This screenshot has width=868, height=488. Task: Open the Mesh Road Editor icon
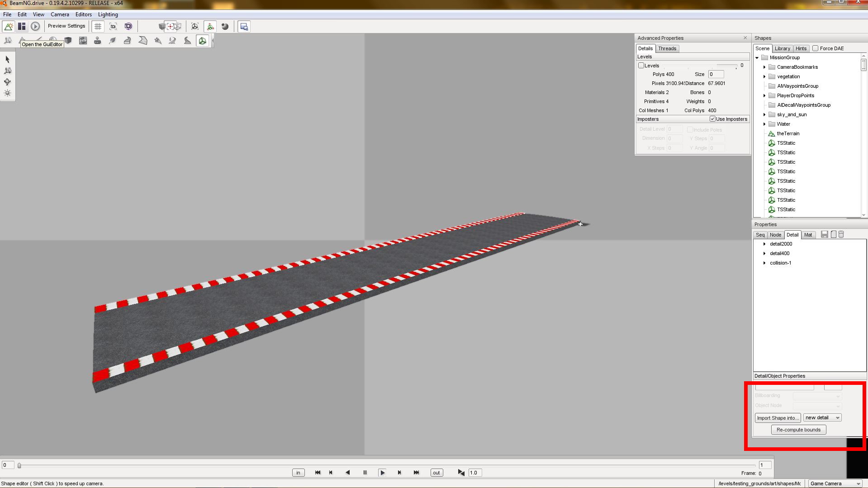tap(128, 41)
